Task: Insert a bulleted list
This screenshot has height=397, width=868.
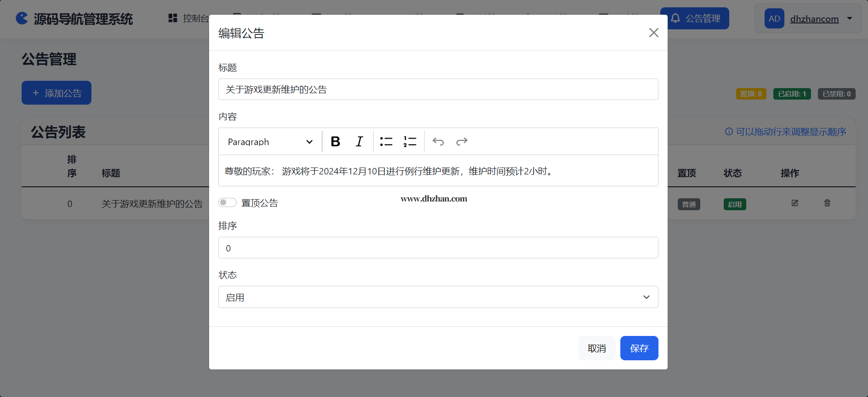Action: pyautogui.click(x=386, y=141)
